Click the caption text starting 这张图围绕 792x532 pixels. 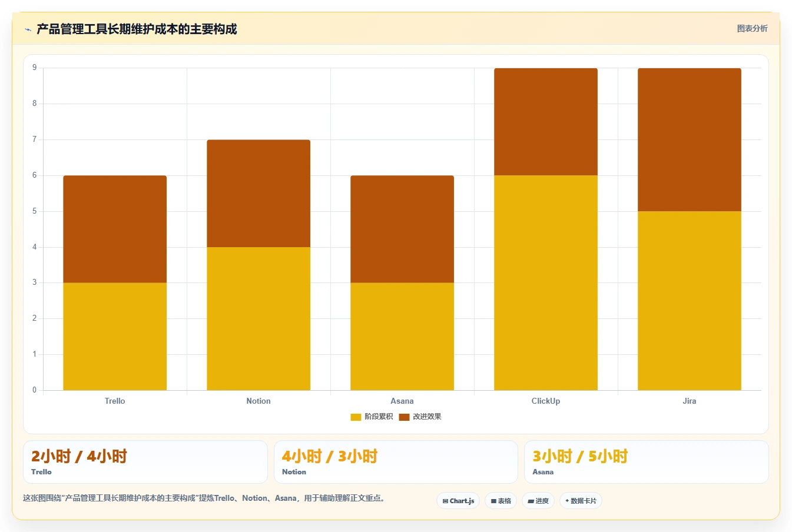coord(206,498)
